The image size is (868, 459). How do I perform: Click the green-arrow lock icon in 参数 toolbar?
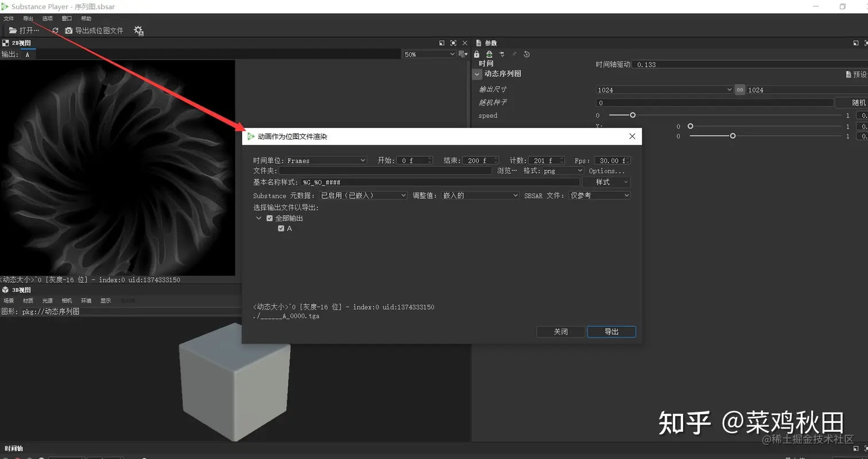tap(489, 55)
